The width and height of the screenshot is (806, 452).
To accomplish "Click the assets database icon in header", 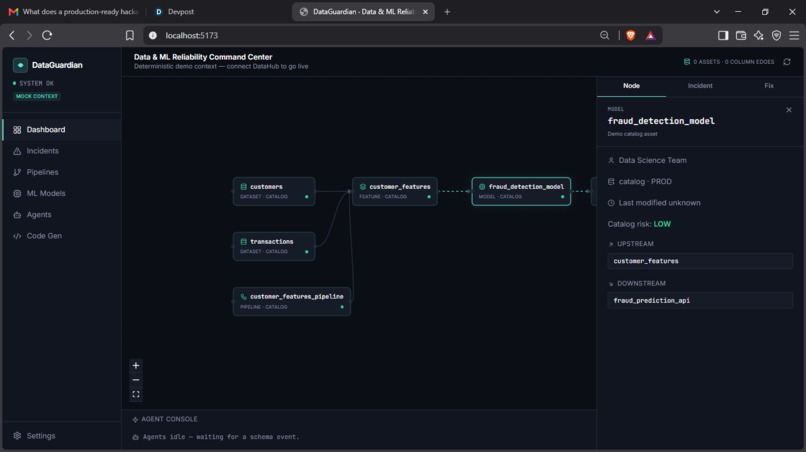I will (687, 62).
